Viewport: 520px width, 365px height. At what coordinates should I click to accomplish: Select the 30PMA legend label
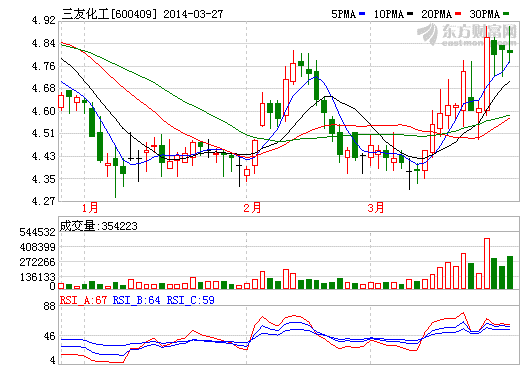point(484,14)
